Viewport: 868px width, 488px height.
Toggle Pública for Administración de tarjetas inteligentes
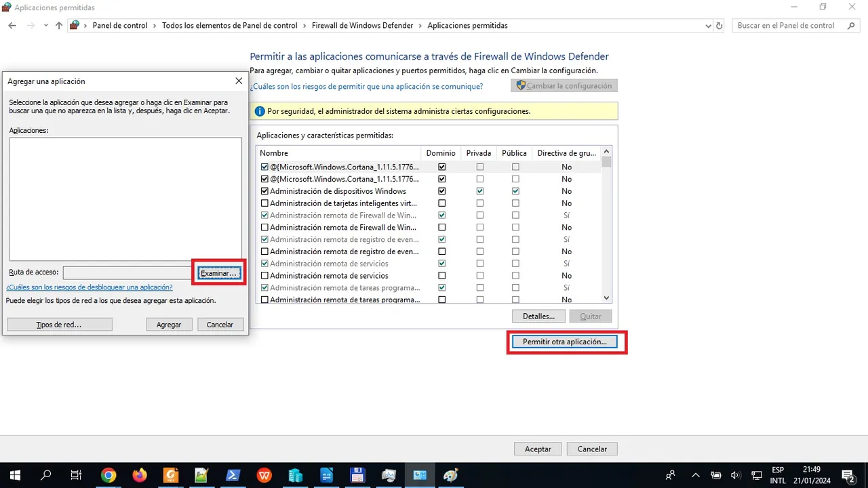[x=515, y=203]
